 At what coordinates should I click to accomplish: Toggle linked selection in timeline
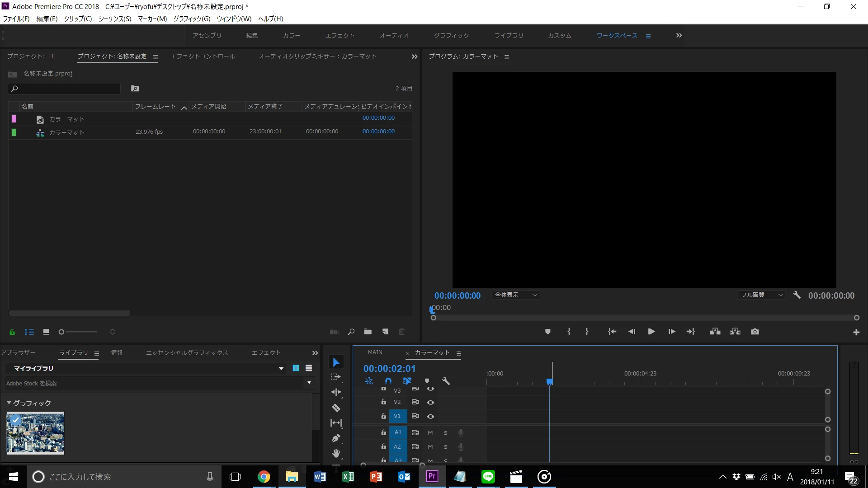pyautogui.click(x=407, y=381)
